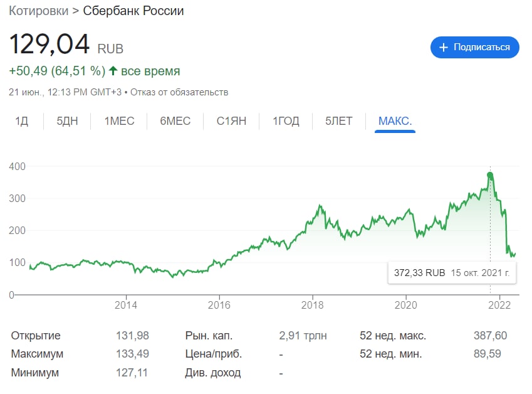Click the 2014 label on the time axis
This screenshot has width=532, height=394.
coord(126,305)
